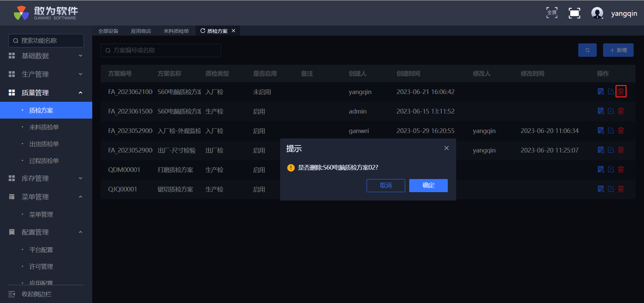
Task: Click 取消 to cancel deletion
Action: (x=386, y=185)
